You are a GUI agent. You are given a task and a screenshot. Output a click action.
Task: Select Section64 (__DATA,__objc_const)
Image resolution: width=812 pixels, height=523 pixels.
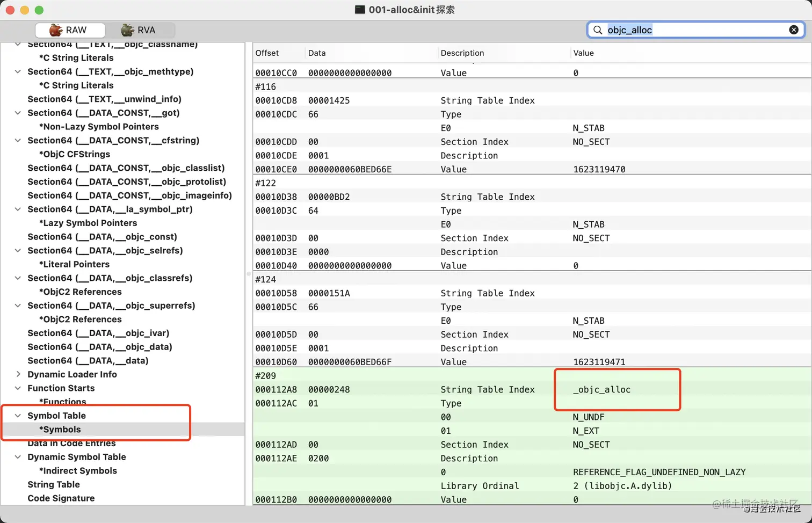click(102, 237)
